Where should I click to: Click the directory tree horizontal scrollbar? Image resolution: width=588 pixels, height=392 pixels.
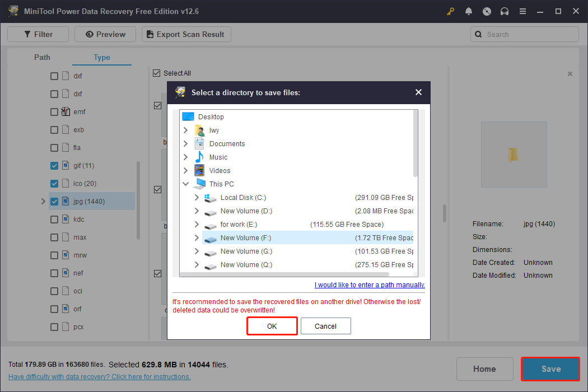click(x=284, y=274)
